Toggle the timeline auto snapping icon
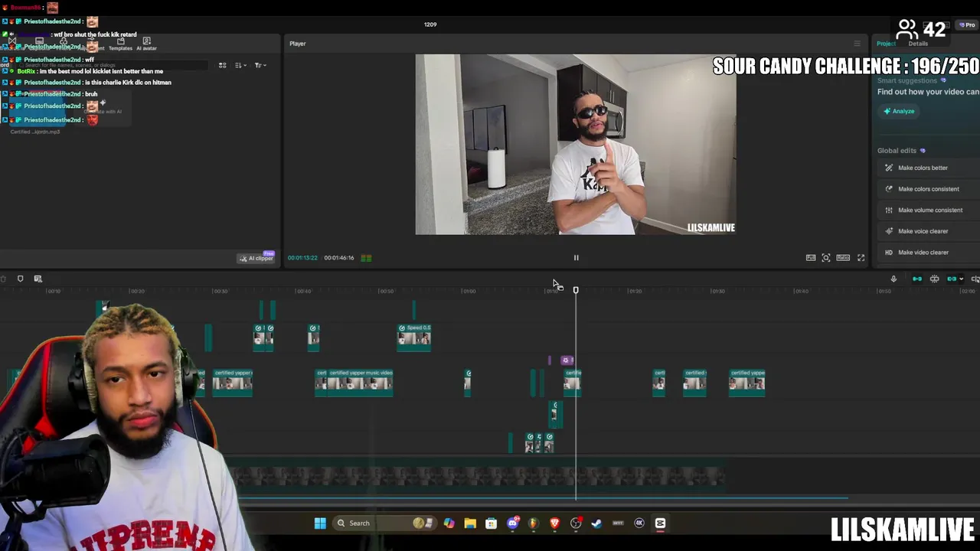980x551 pixels. pos(934,279)
